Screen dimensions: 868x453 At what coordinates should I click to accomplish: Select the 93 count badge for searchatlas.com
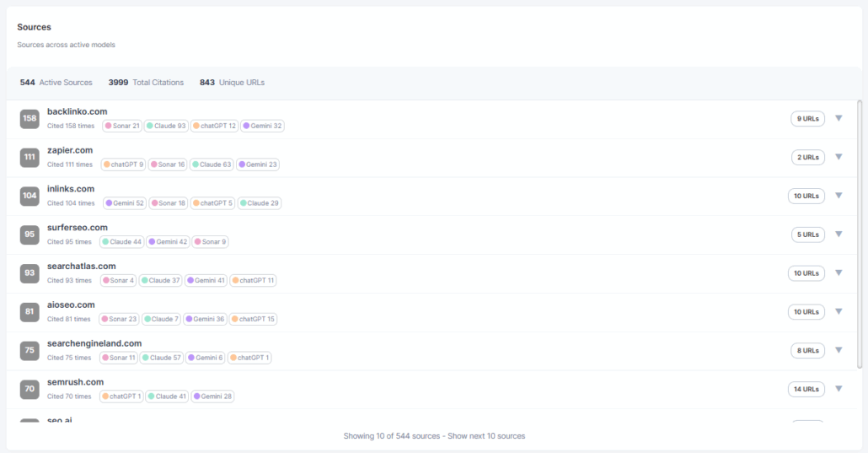pos(29,273)
